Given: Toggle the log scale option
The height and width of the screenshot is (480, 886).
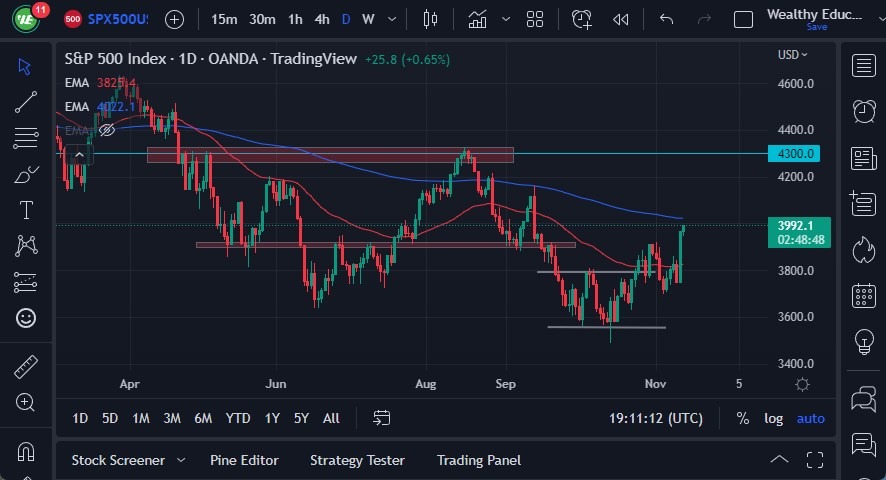Looking at the screenshot, I should point(774,418).
